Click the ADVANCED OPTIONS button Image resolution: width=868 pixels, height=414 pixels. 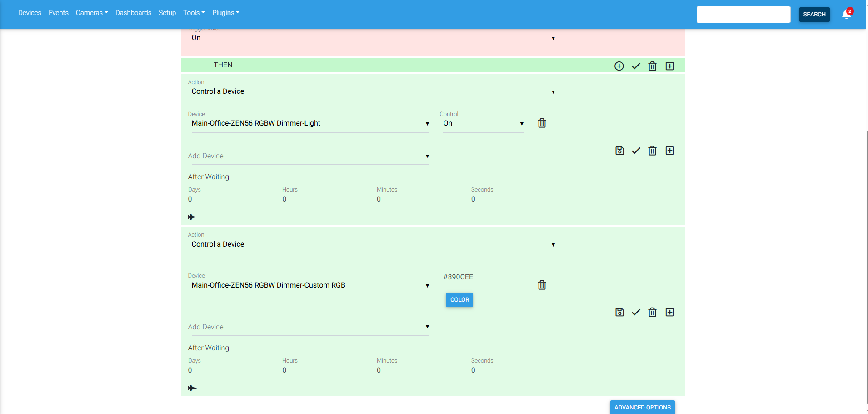click(643, 407)
